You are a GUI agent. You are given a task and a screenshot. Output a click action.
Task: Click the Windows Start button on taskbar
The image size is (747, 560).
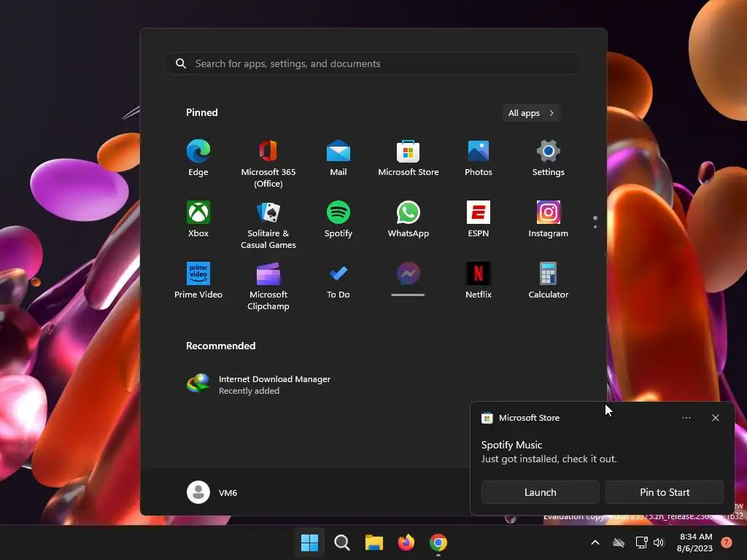(309, 542)
